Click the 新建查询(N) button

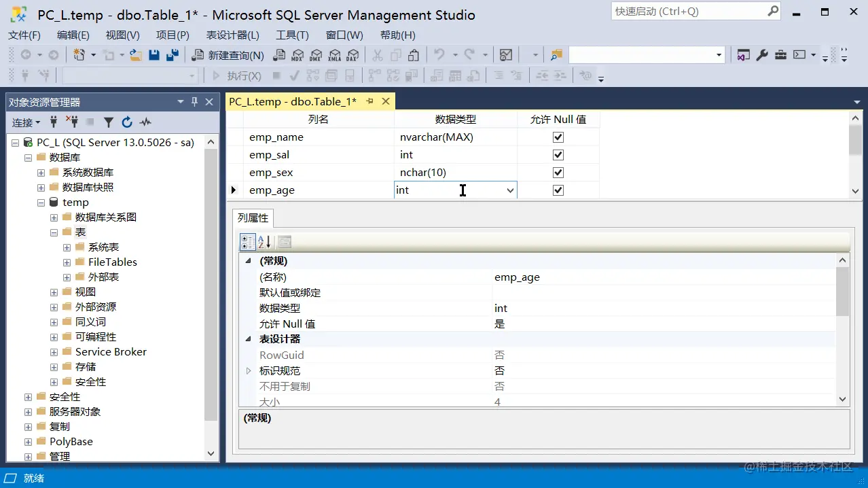point(228,55)
